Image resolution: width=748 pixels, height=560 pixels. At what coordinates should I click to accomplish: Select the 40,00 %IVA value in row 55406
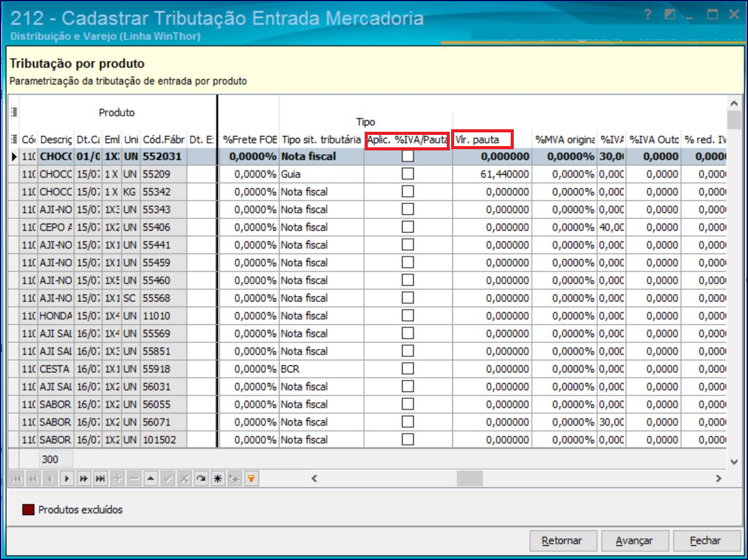[x=611, y=227]
